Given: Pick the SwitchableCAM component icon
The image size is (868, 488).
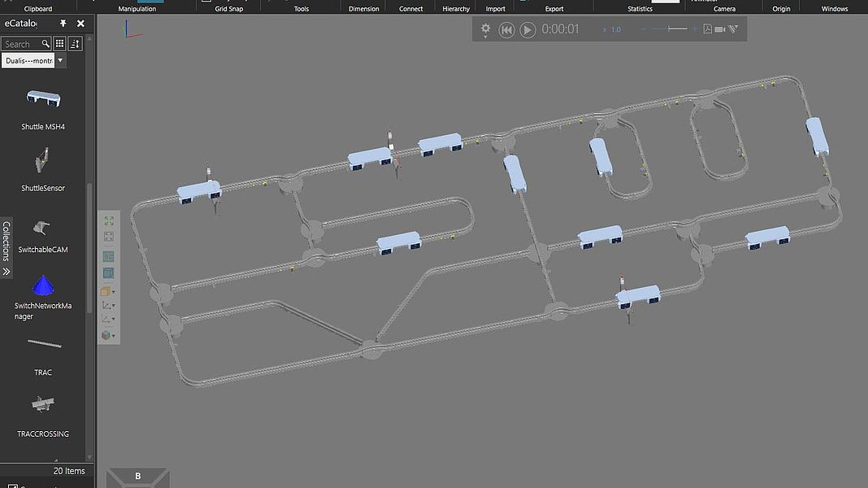Looking at the screenshot, I should pos(42,227).
